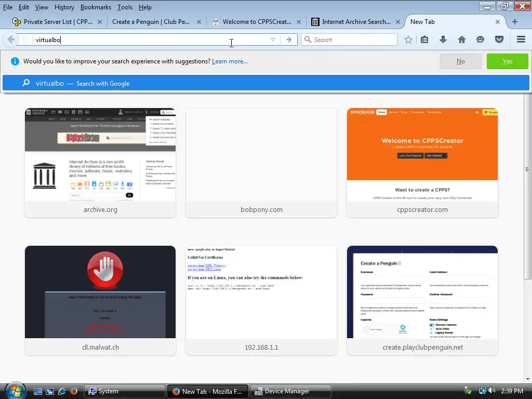Click the Windows Start orb
532x399 pixels.
pyautogui.click(x=15, y=391)
